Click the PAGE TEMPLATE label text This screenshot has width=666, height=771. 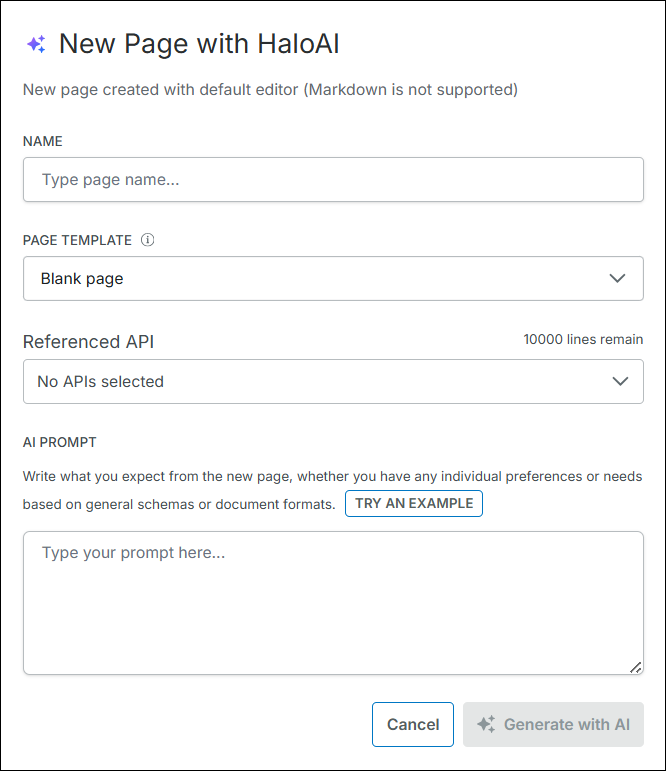tap(77, 241)
